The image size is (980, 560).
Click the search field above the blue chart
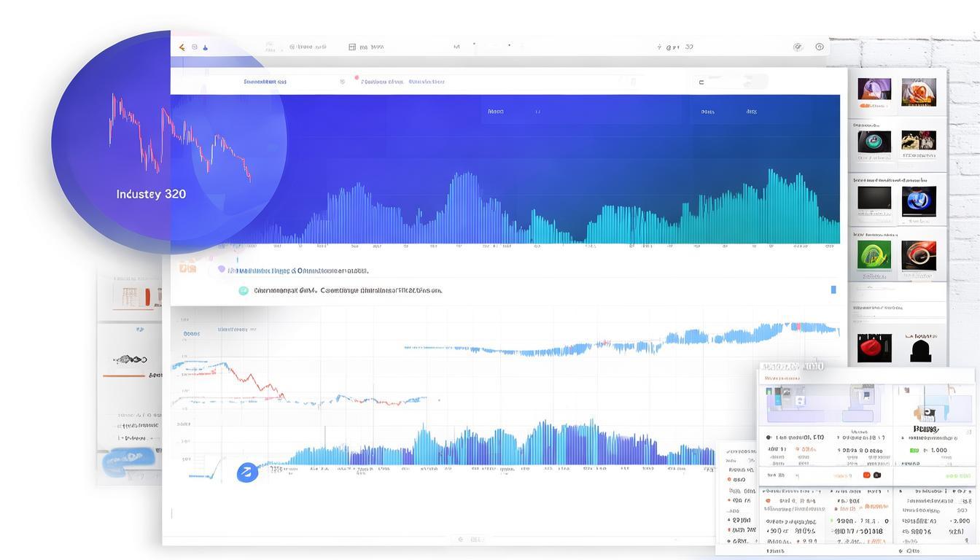click(731, 82)
